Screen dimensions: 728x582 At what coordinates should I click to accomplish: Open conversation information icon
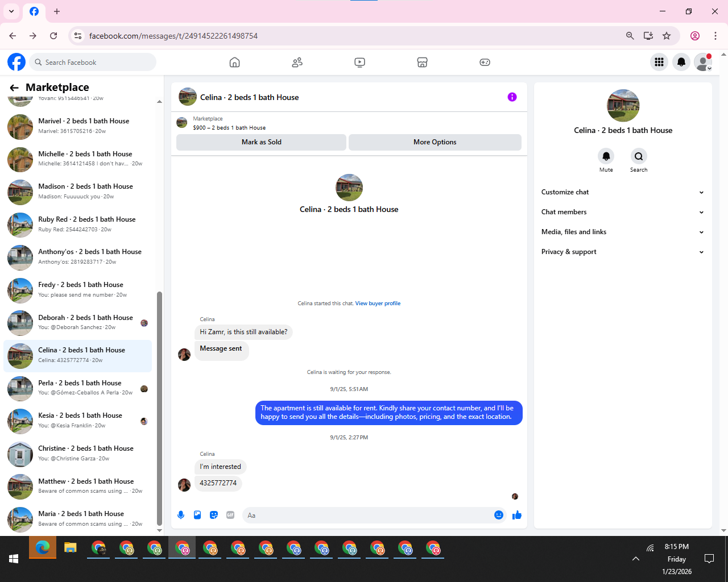coord(512,97)
